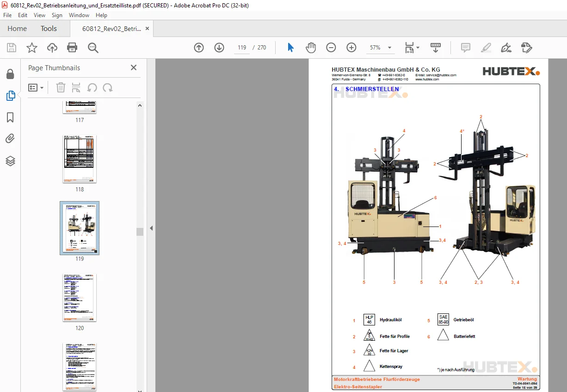This screenshot has height=392, width=567.
Task: Select the Highlight text tool
Action: pos(486,48)
